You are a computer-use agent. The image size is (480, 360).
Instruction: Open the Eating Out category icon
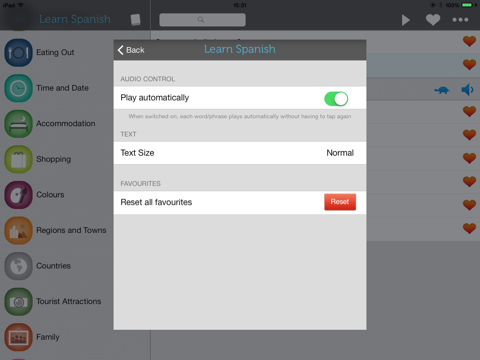point(18,53)
